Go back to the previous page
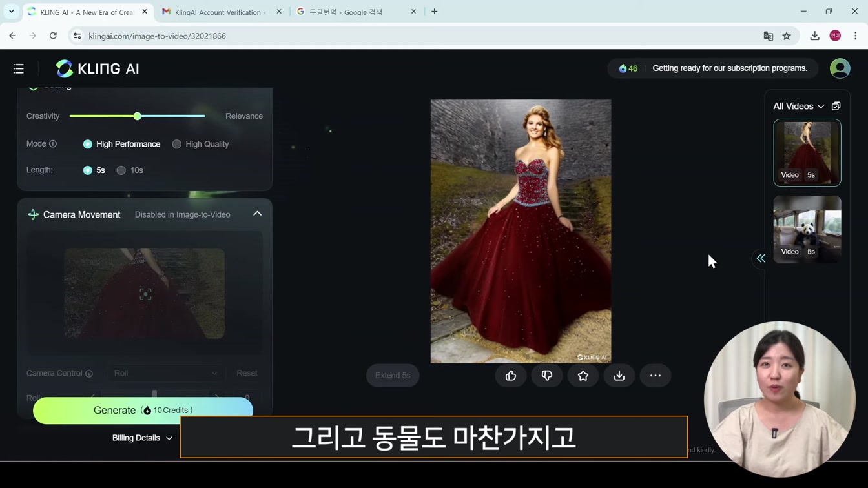Viewport: 868px width, 488px height. point(12,36)
